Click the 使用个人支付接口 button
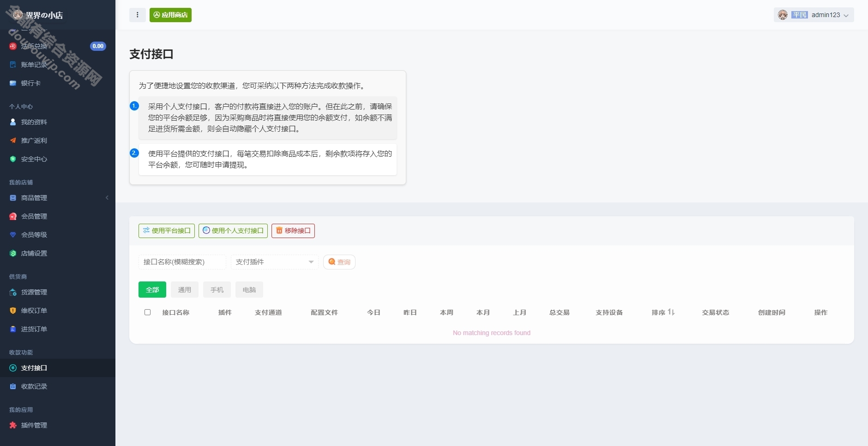 233,231
